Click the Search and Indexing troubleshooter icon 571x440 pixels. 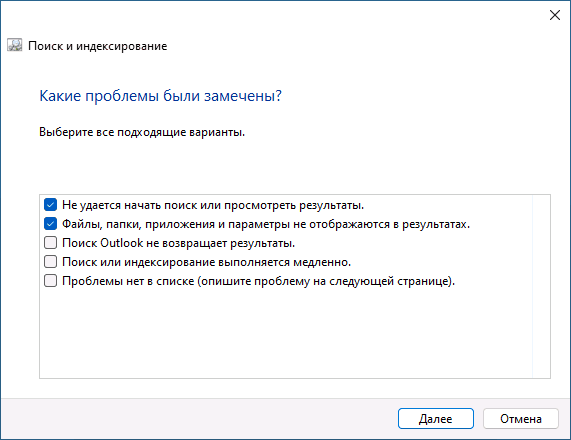(15, 46)
